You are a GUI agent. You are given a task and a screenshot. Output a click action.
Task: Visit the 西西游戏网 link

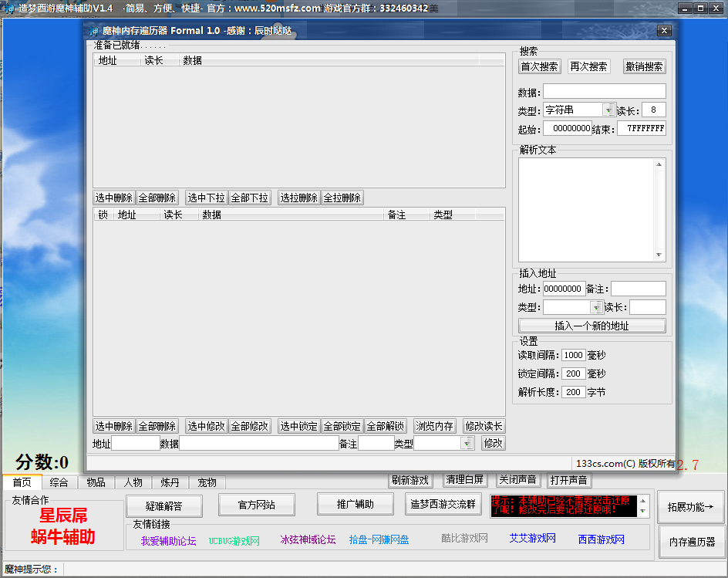pos(601,539)
